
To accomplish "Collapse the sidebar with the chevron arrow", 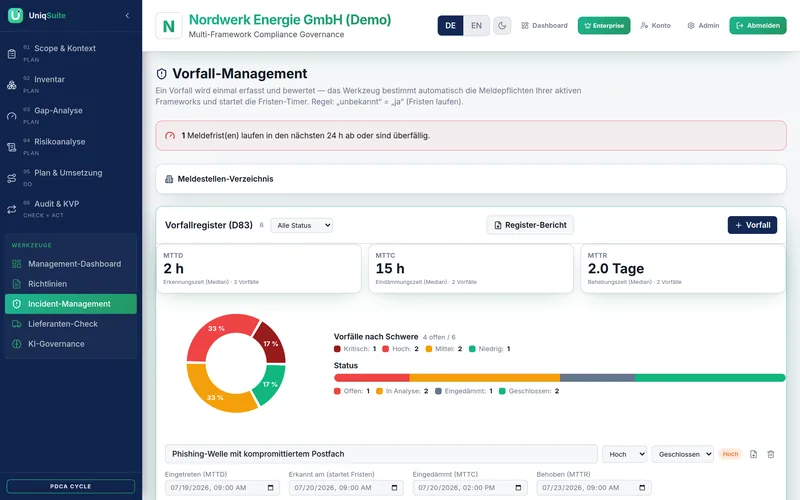I will tap(127, 15).
